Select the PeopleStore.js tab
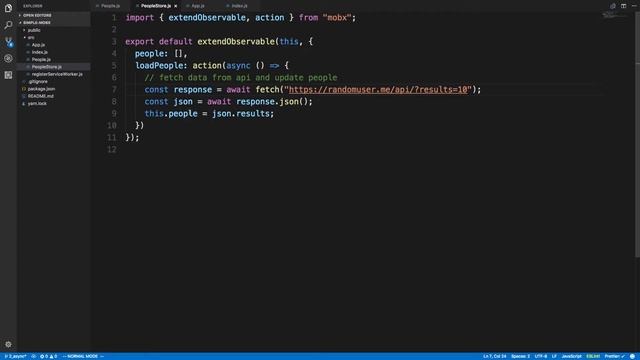 (x=156, y=6)
